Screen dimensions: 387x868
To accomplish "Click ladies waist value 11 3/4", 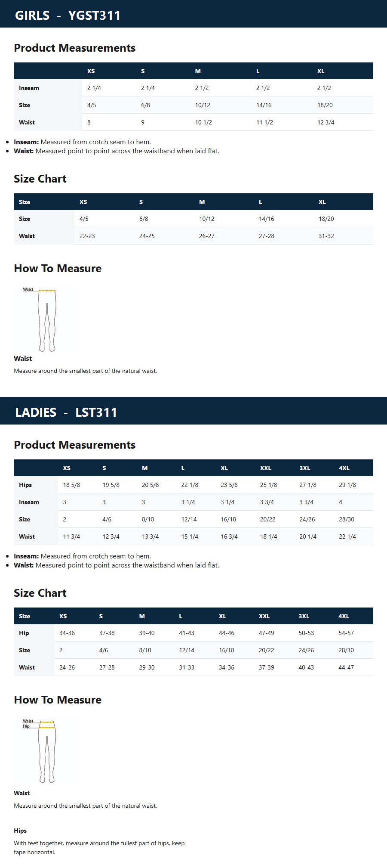I will [71, 536].
